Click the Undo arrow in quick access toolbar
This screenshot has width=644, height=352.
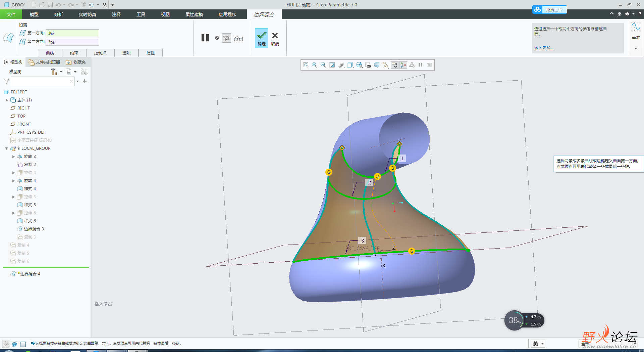[x=58, y=5]
